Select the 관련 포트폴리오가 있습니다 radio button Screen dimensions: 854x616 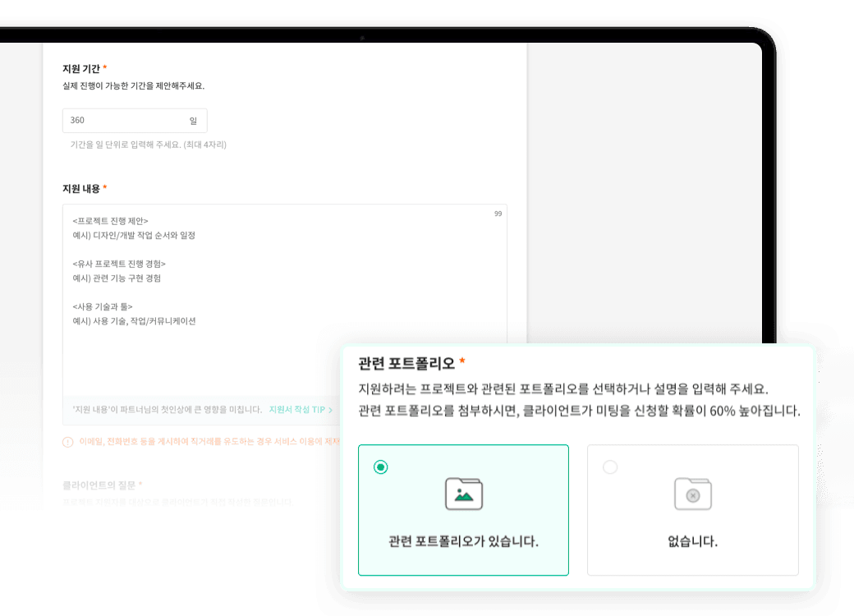click(x=379, y=466)
